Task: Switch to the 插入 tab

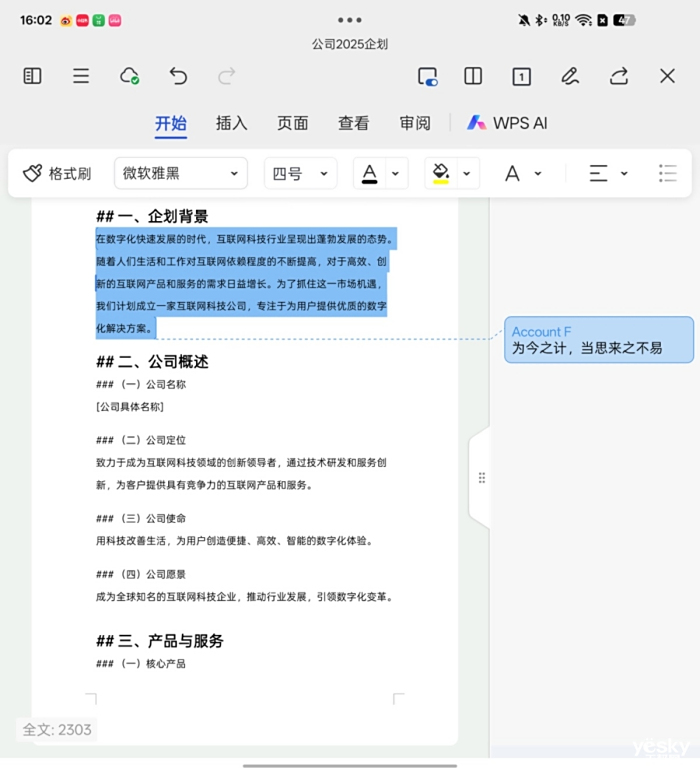Action: [231, 123]
